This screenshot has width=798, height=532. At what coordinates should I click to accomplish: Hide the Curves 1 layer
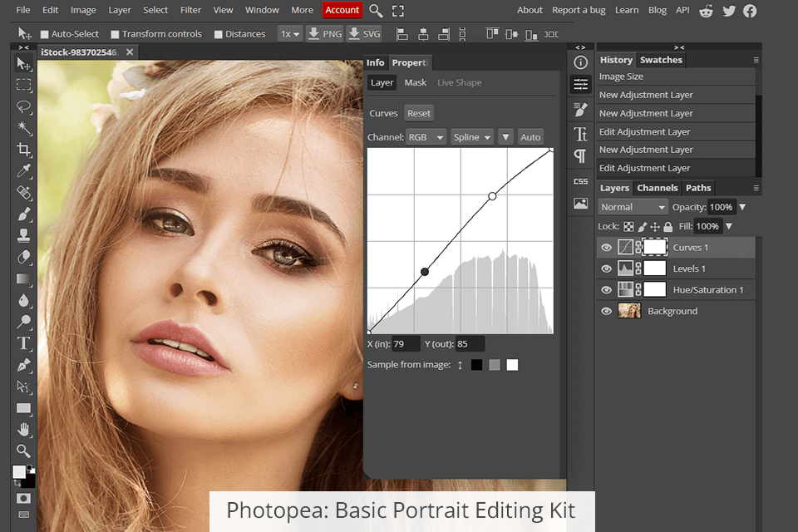(x=606, y=248)
